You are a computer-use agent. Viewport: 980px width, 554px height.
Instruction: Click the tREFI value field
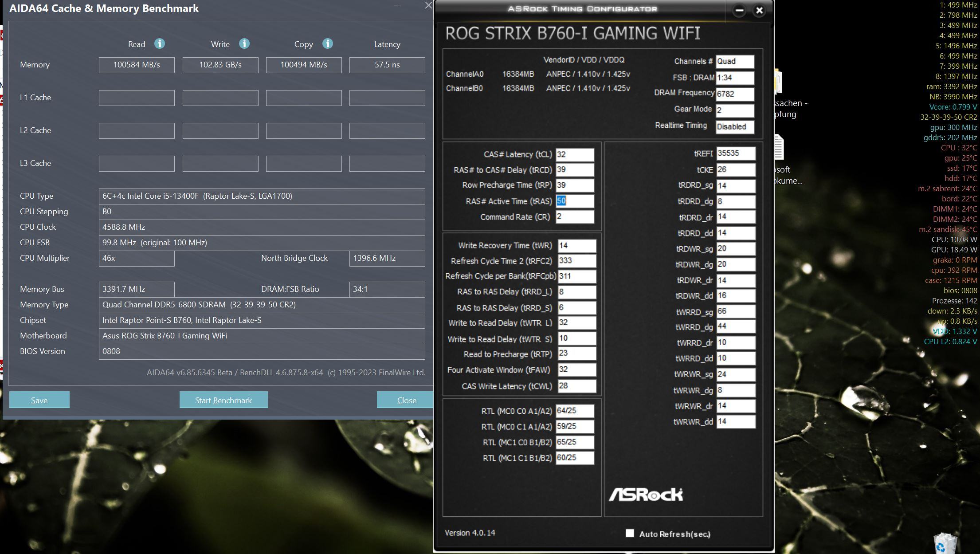[x=736, y=153]
